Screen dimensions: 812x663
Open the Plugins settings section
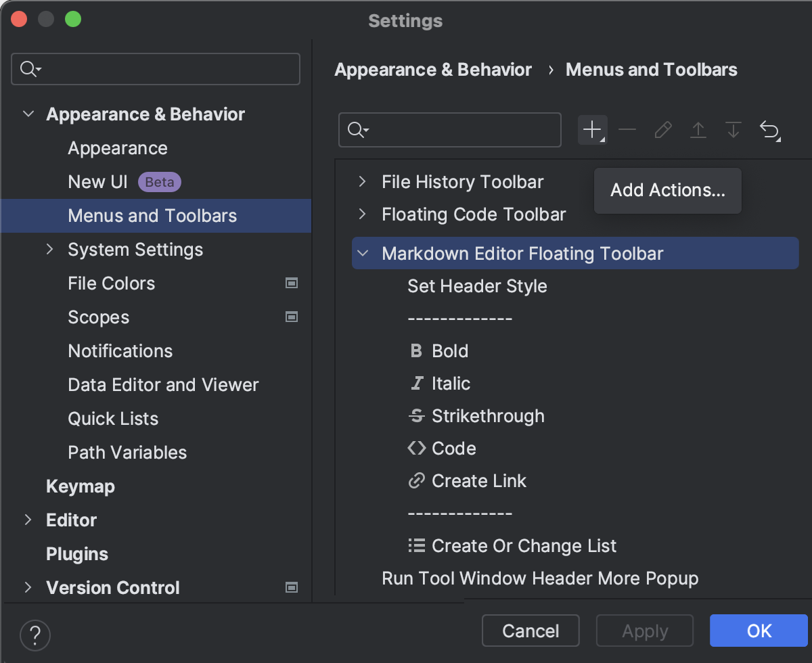[76, 553]
